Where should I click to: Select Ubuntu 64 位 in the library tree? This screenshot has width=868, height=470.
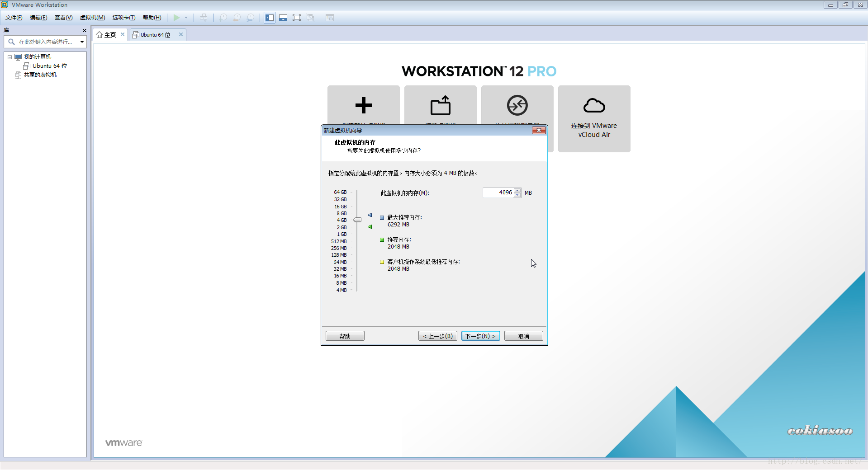[49, 66]
